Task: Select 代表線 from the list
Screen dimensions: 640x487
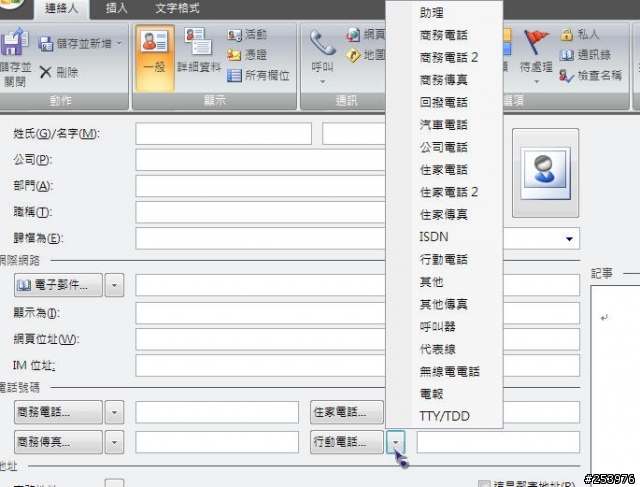Action: click(x=444, y=349)
